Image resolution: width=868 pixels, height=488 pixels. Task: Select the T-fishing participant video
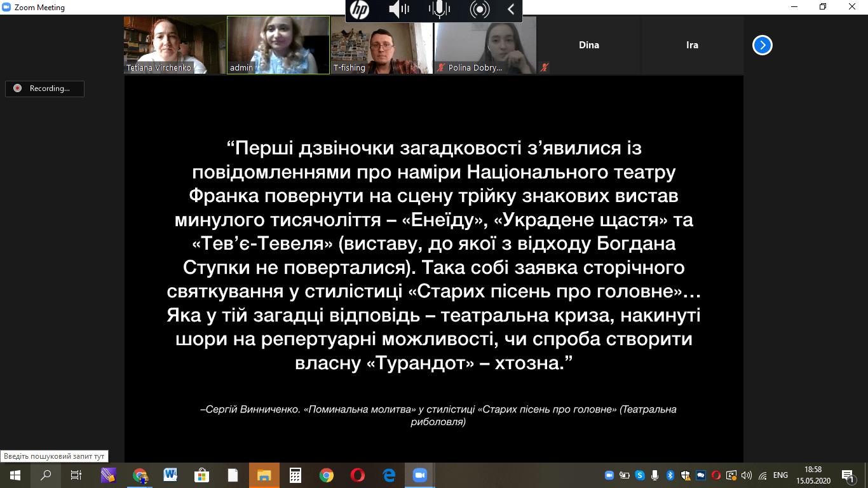[381, 44]
